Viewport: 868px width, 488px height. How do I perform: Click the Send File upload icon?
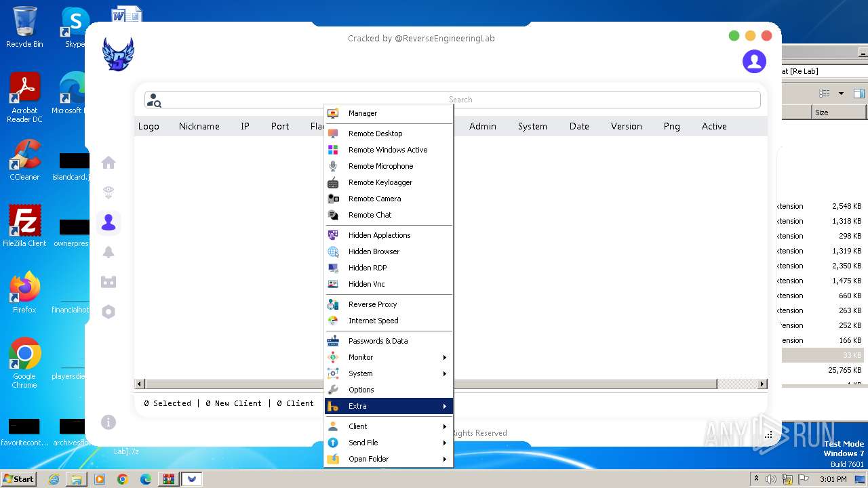point(333,443)
